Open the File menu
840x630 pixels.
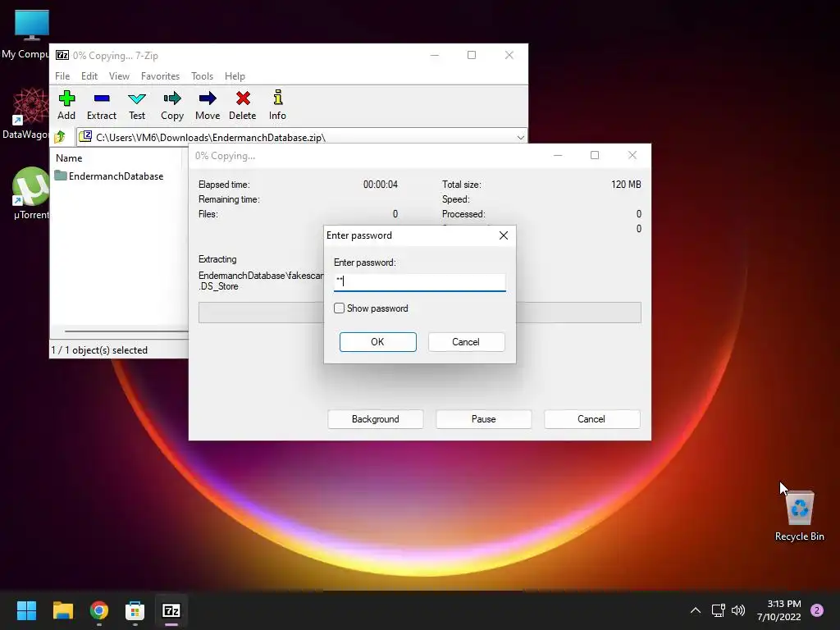point(62,76)
